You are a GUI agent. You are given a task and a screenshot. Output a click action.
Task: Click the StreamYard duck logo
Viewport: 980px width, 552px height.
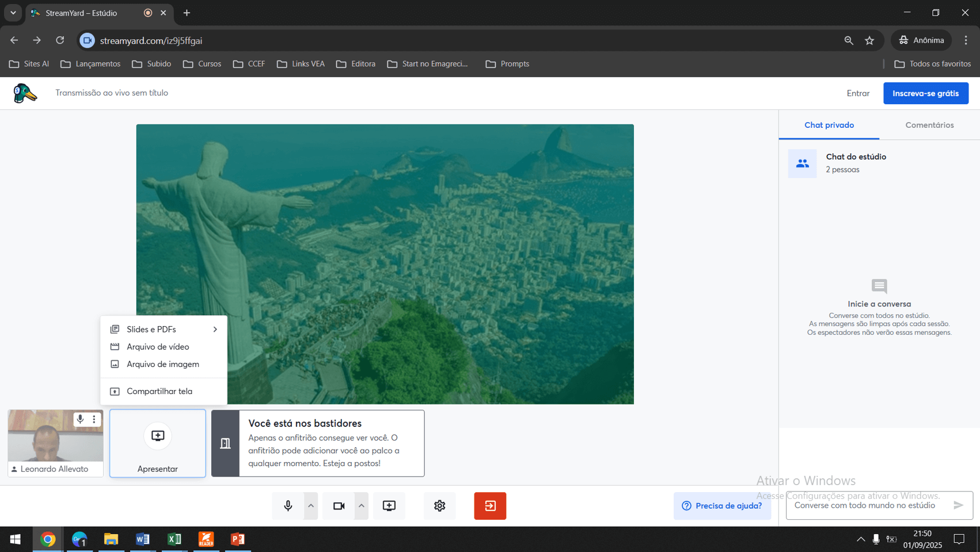point(25,93)
